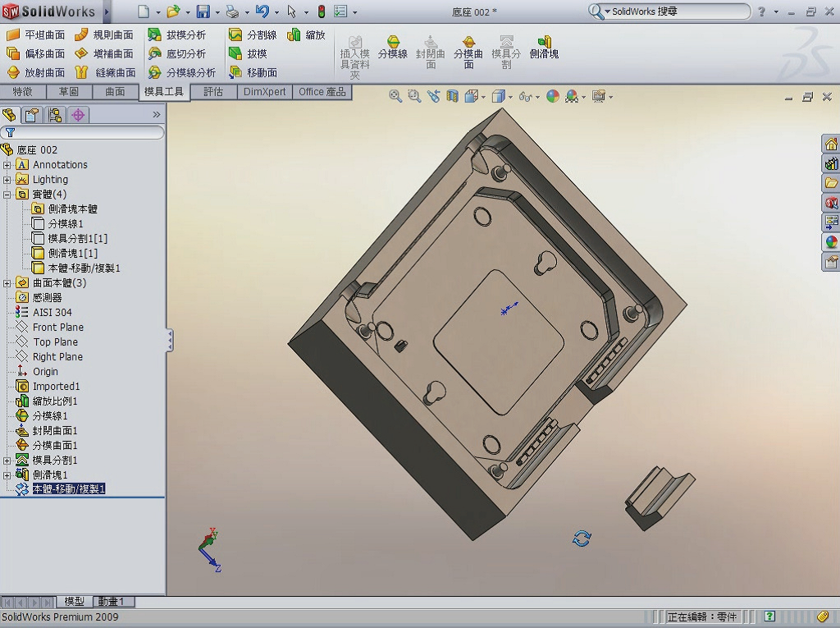Click the FeatureManager filter field
The height and width of the screenshot is (628, 840).
83,132
